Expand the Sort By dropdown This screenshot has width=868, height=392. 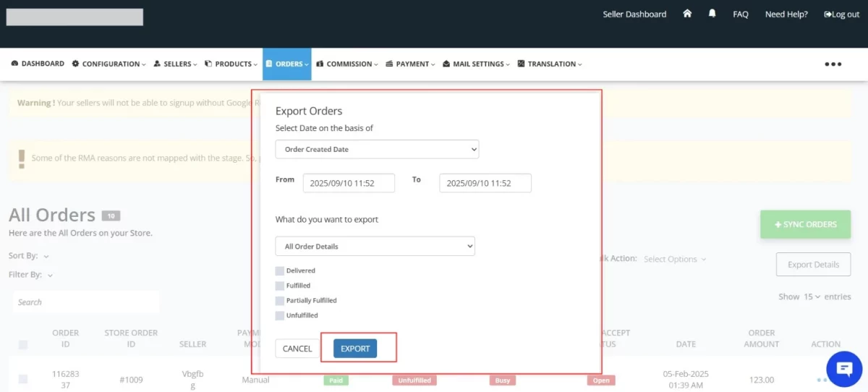pos(29,256)
